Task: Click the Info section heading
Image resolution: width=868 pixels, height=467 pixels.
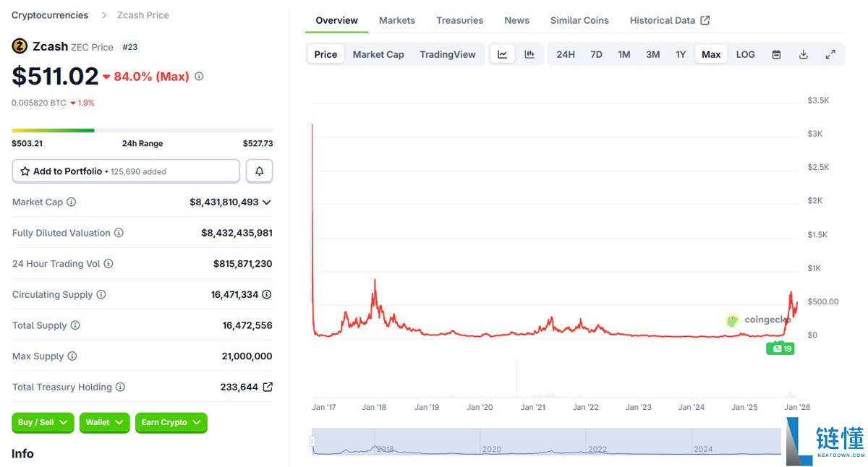Action: pyautogui.click(x=22, y=453)
